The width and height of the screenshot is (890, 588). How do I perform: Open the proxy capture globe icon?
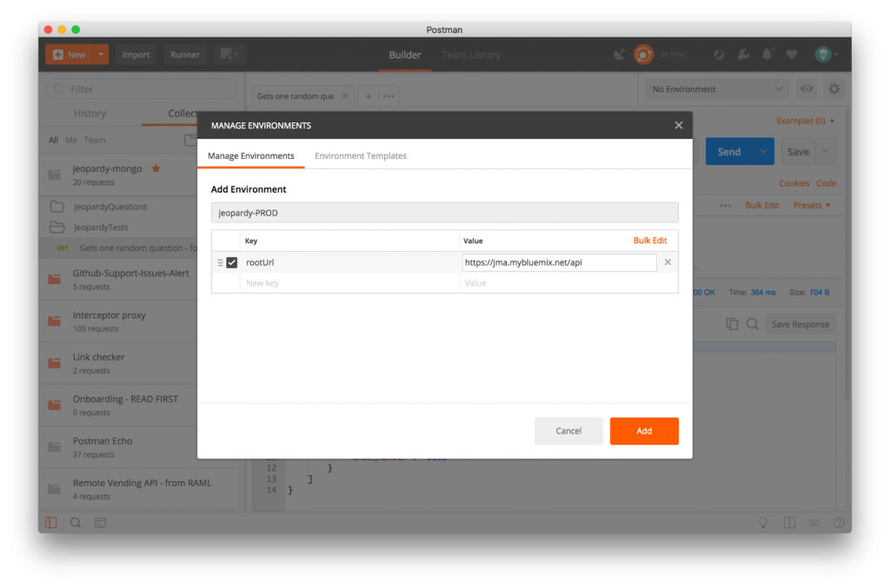point(719,55)
